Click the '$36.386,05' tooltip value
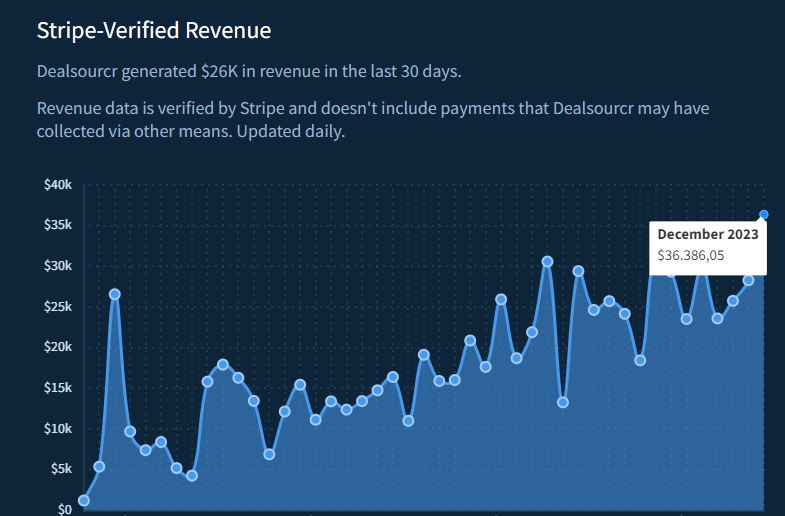Viewport: 785px width, 516px height. click(x=691, y=255)
